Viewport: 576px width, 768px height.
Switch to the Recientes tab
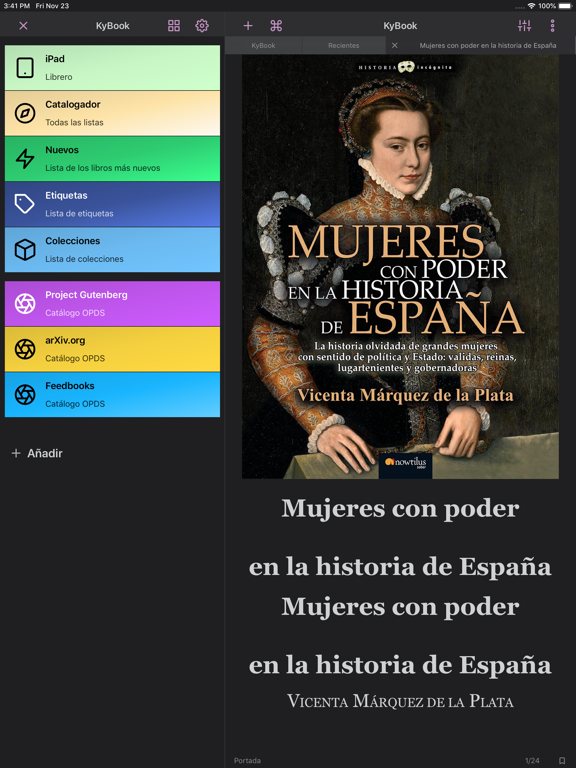pos(343,45)
